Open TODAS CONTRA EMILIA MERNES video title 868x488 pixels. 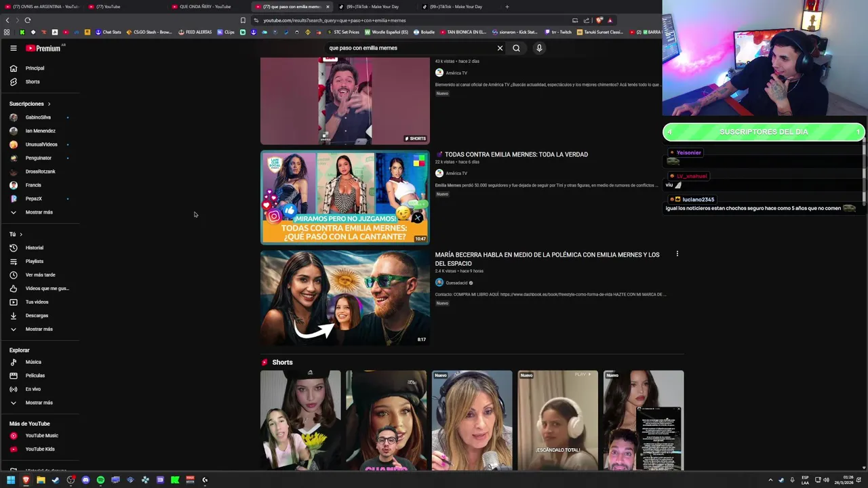516,155
